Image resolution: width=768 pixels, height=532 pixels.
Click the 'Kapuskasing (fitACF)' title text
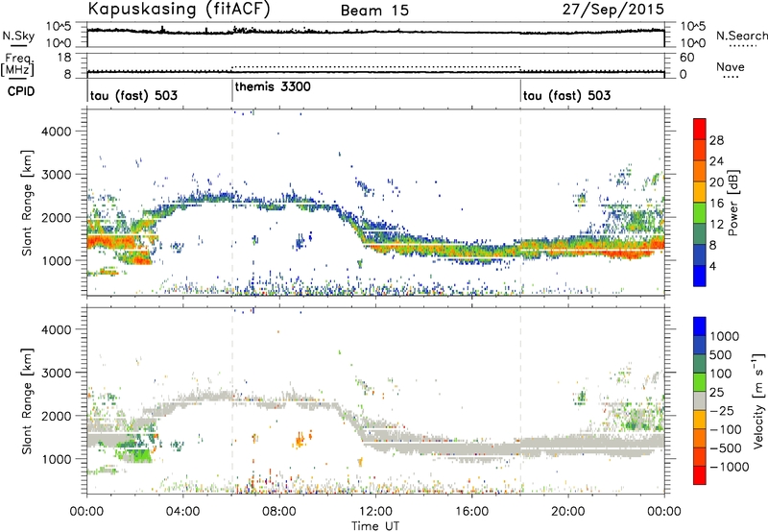point(179,10)
